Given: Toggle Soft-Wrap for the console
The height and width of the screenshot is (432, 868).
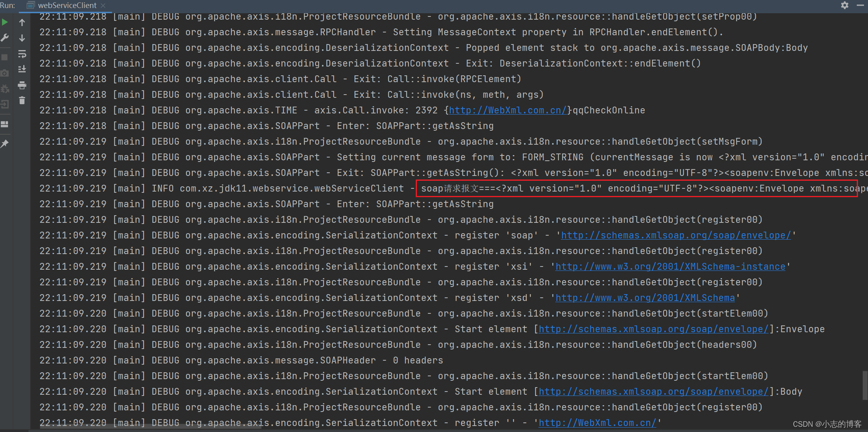Looking at the screenshot, I should (x=22, y=54).
